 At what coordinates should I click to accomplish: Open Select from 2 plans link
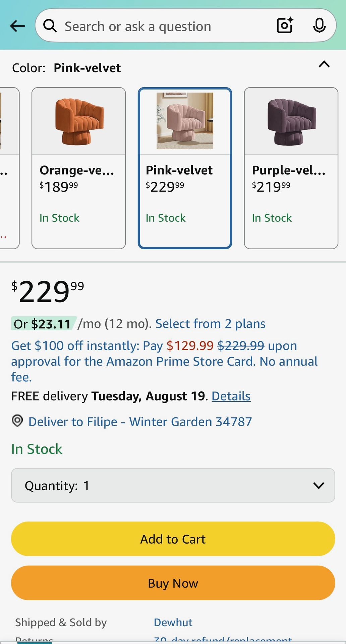click(x=210, y=324)
